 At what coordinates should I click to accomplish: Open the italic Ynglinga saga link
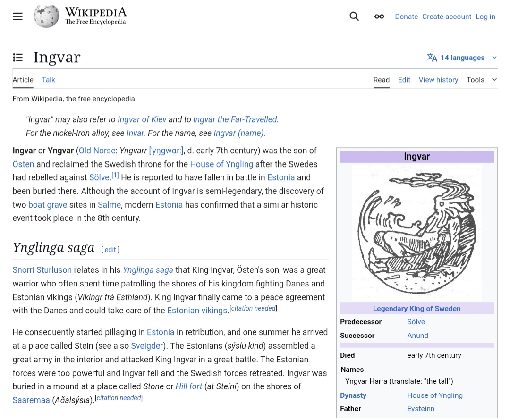tap(148, 270)
